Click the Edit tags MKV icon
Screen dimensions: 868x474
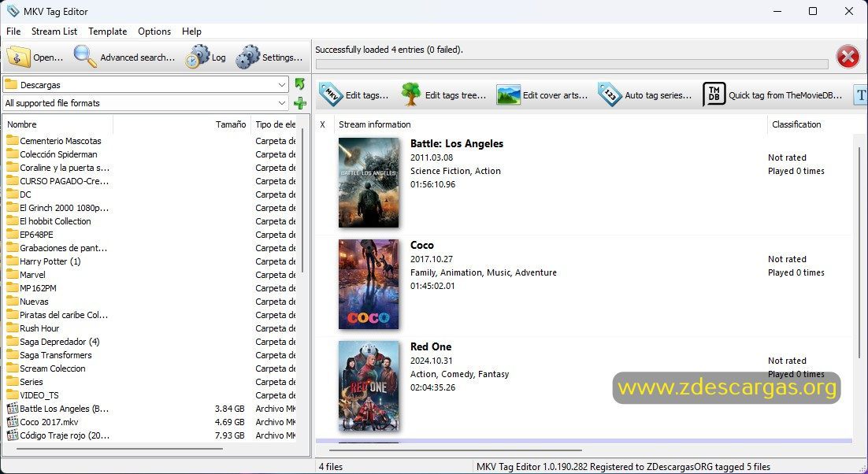(331, 94)
